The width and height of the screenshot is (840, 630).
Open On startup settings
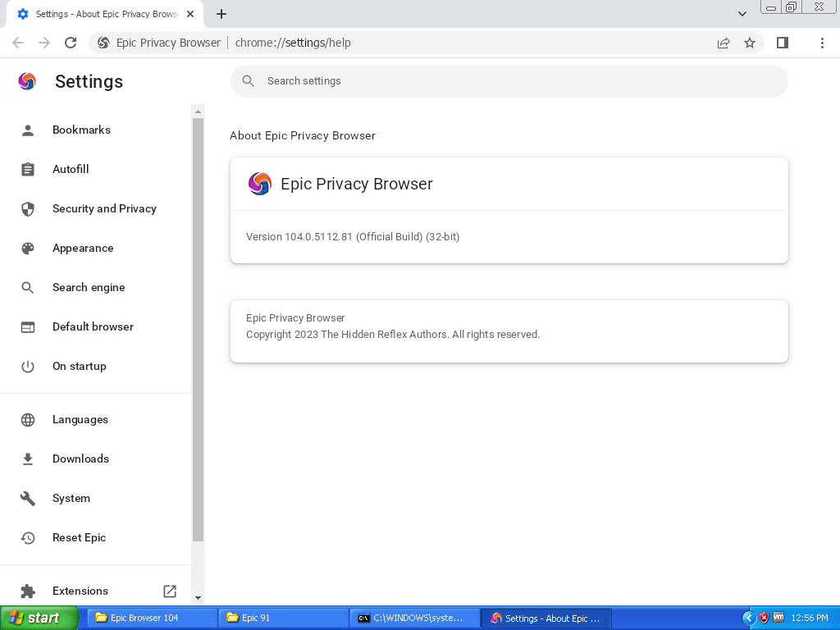click(95, 367)
